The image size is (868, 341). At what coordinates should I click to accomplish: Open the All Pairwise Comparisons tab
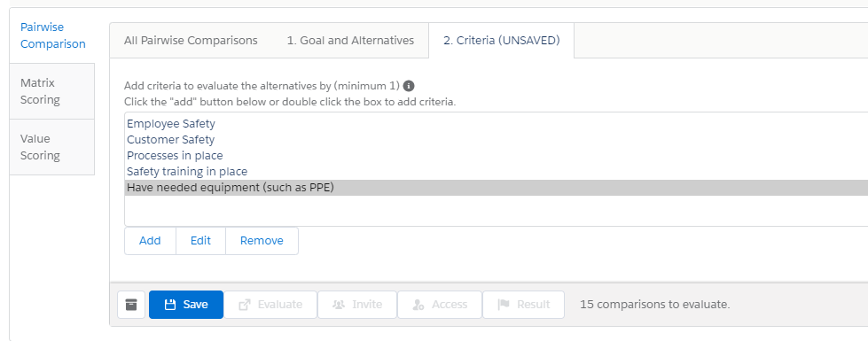pos(191,41)
